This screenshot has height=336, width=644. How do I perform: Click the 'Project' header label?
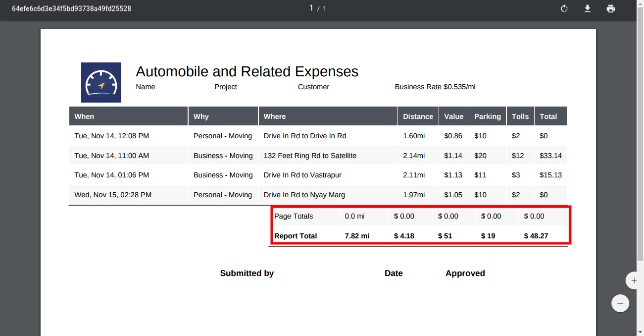226,87
